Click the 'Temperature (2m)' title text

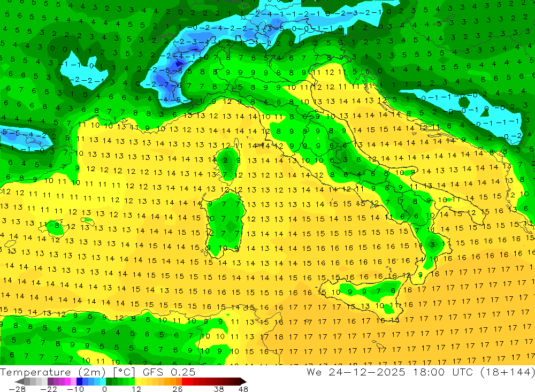[x=52, y=372]
